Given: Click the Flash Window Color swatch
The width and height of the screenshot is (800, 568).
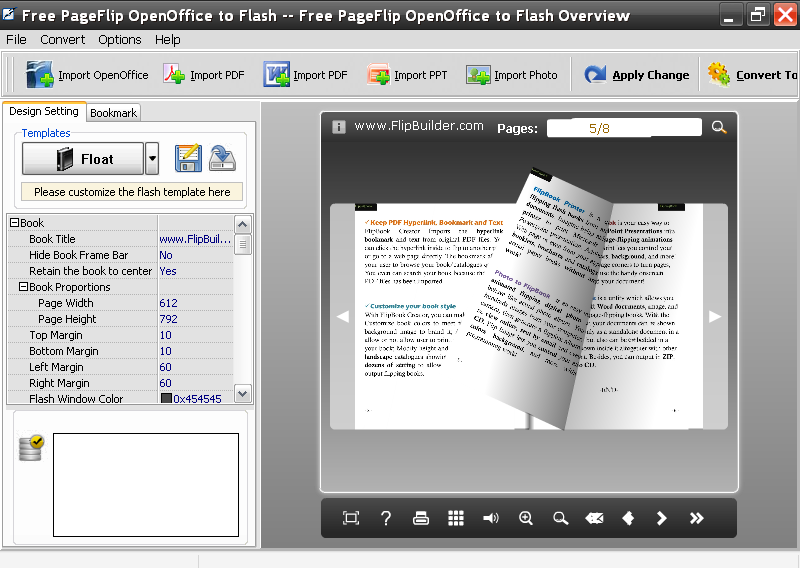Looking at the screenshot, I should (166, 398).
